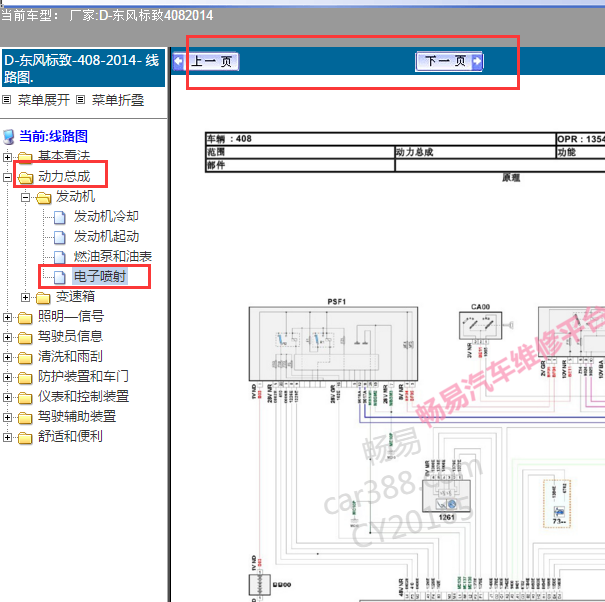Select the 当前:线路图 root node
The width and height of the screenshot is (605, 602).
pyautogui.click(x=53, y=136)
